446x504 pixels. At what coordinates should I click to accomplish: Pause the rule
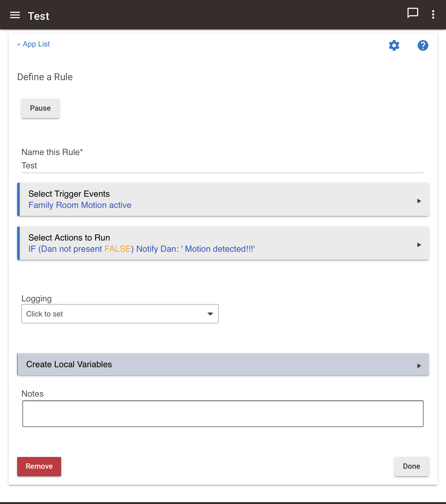40,108
